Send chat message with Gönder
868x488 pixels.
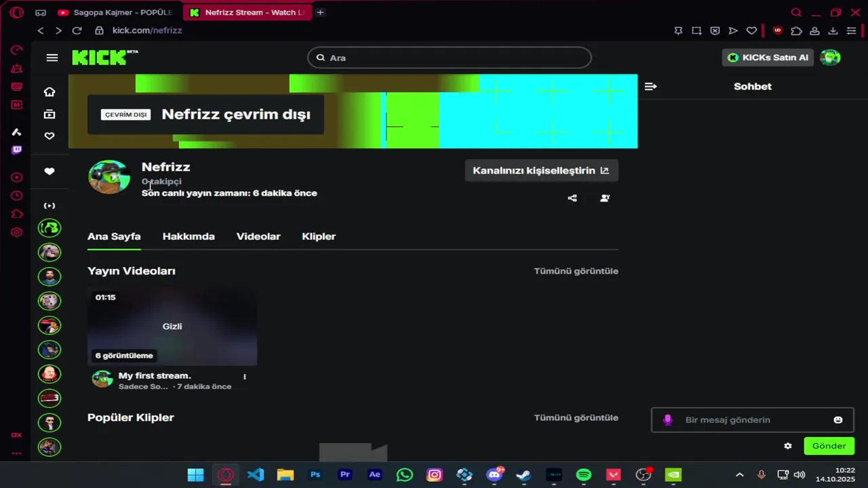tap(829, 446)
